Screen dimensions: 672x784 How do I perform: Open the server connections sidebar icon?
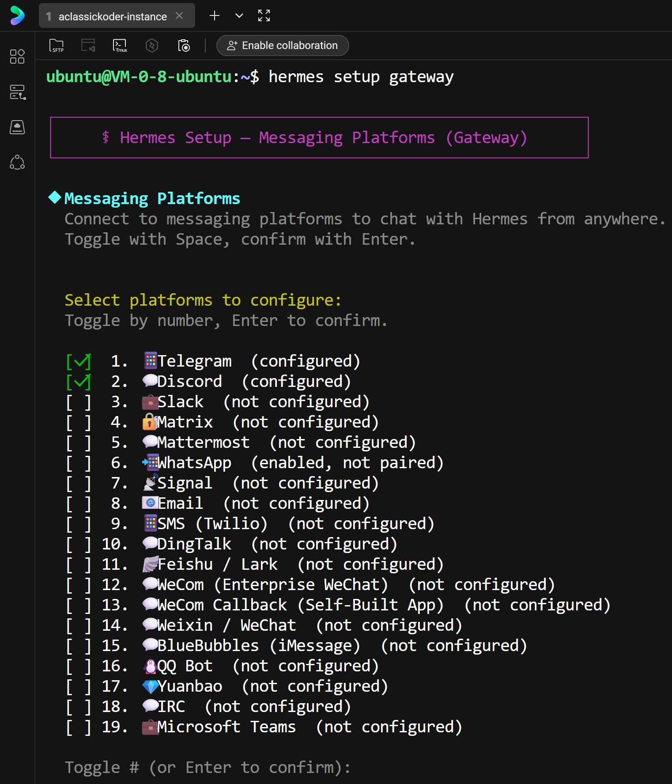(17, 92)
